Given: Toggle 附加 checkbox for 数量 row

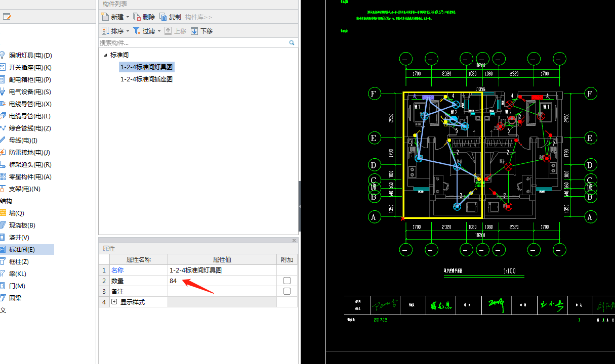Looking at the screenshot, I should click(287, 281).
